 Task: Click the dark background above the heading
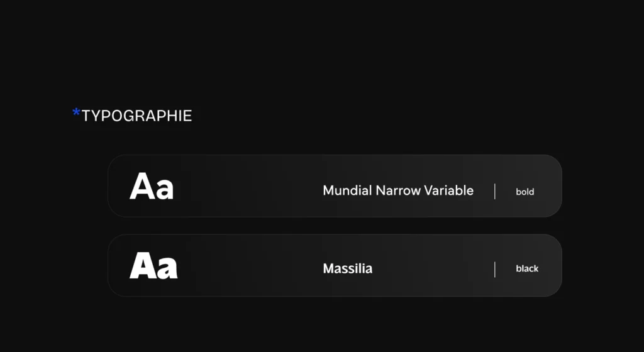tap(322, 49)
